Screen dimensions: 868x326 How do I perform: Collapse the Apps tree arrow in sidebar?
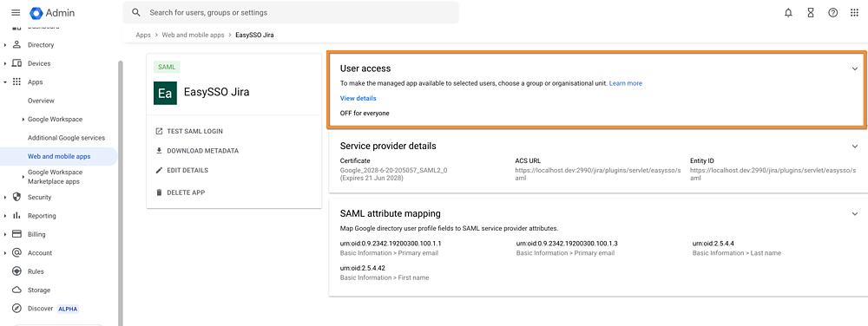(5, 82)
